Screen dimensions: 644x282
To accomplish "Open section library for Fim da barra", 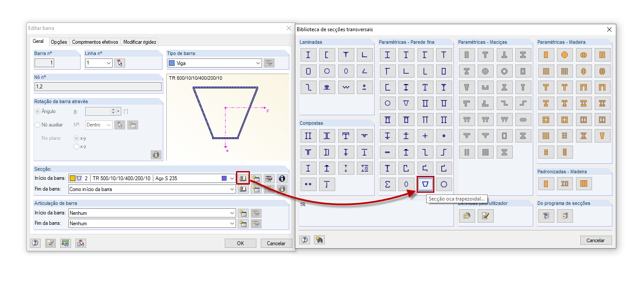I will point(243,189).
